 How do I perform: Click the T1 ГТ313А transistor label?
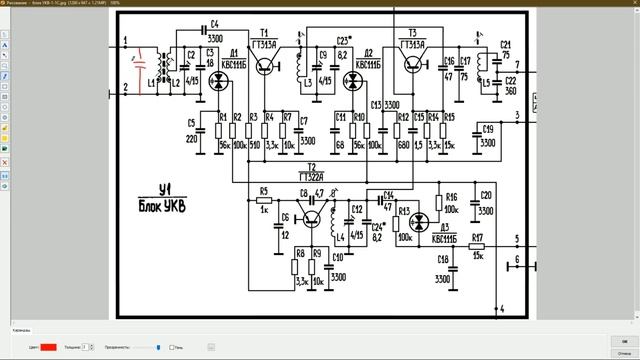(x=264, y=39)
